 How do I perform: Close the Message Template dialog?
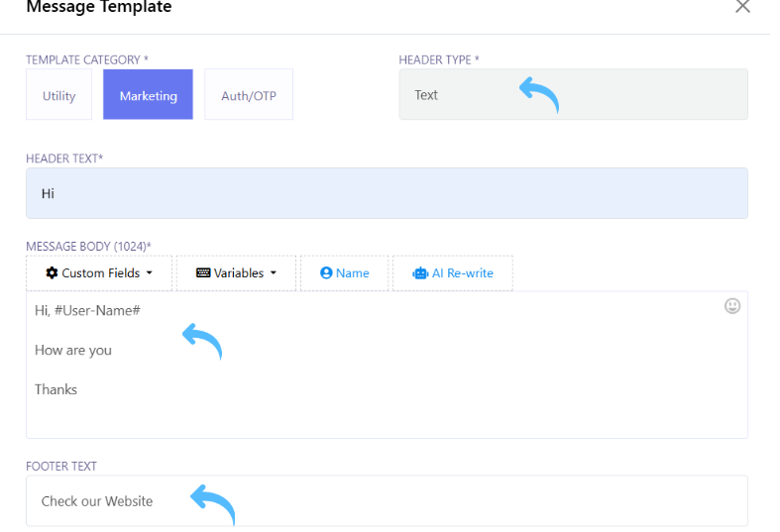click(x=742, y=8)
